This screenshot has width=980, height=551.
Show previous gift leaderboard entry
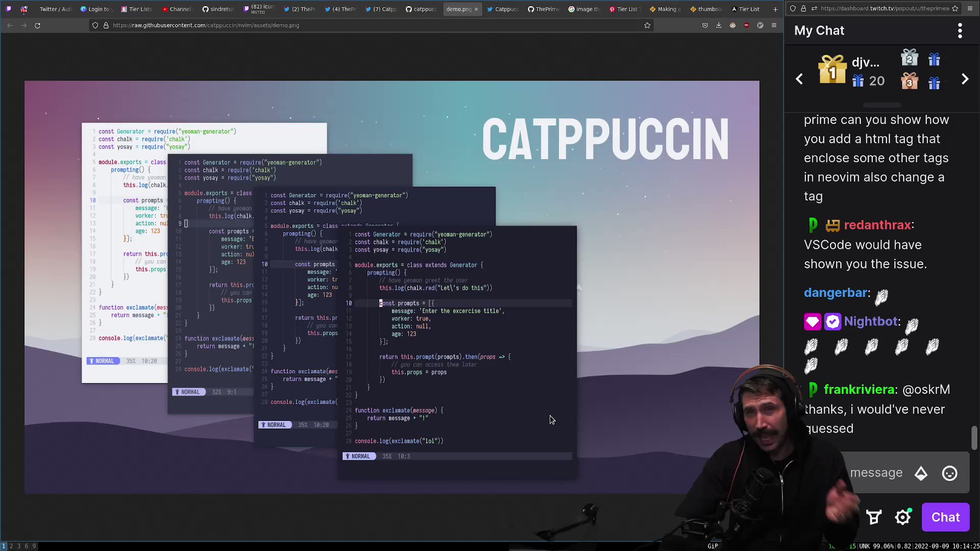point(799,79)
